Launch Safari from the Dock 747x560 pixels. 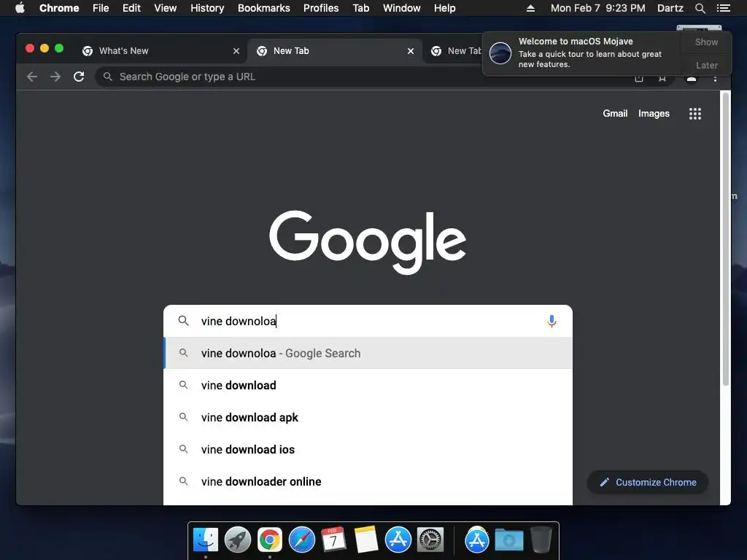point(301,540)
